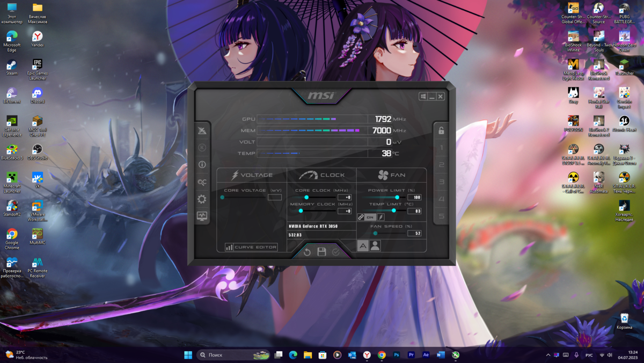Open After Effects from the taskbar

(x=426, y=355)
